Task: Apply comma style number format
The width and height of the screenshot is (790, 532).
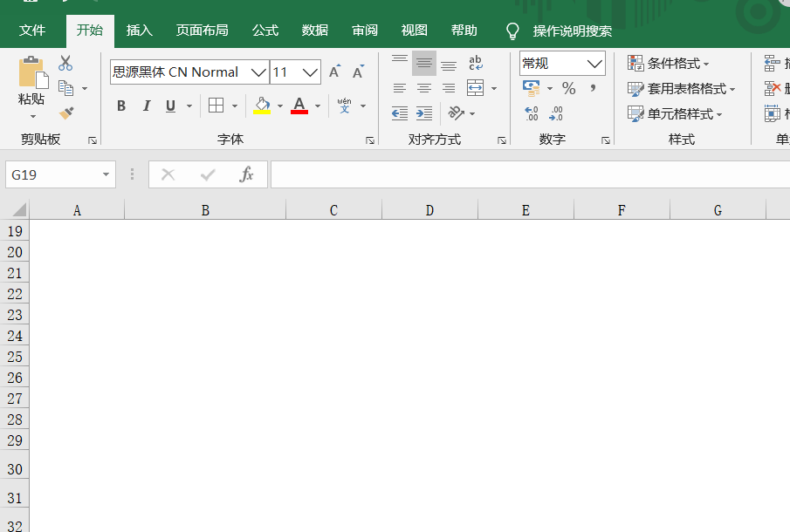Action: pos(593,89)
